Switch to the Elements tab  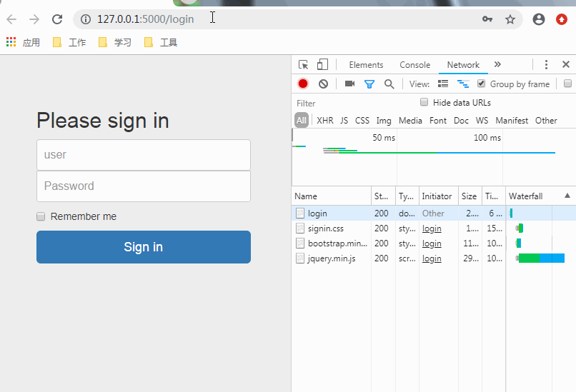[x=366, y=65]
